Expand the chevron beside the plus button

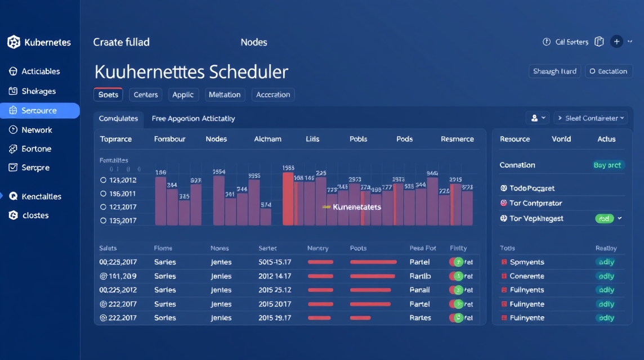point(630,41)
